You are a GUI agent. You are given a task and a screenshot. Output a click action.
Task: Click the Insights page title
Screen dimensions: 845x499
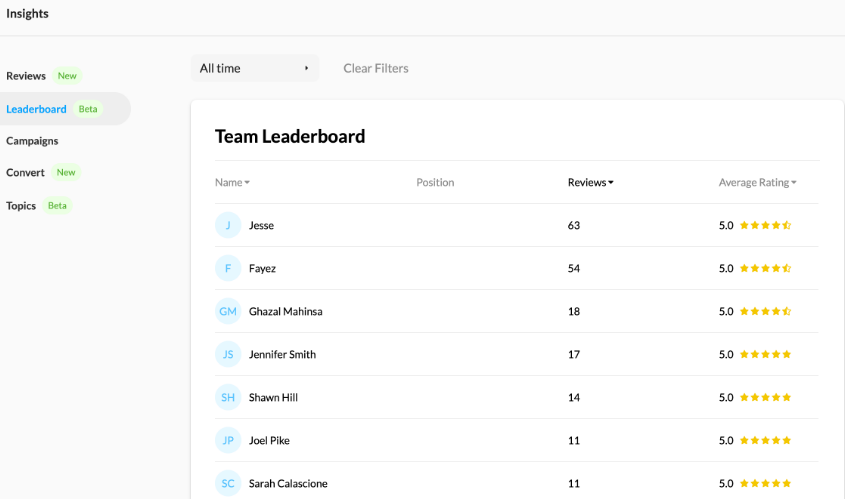[x=27, y=13]
